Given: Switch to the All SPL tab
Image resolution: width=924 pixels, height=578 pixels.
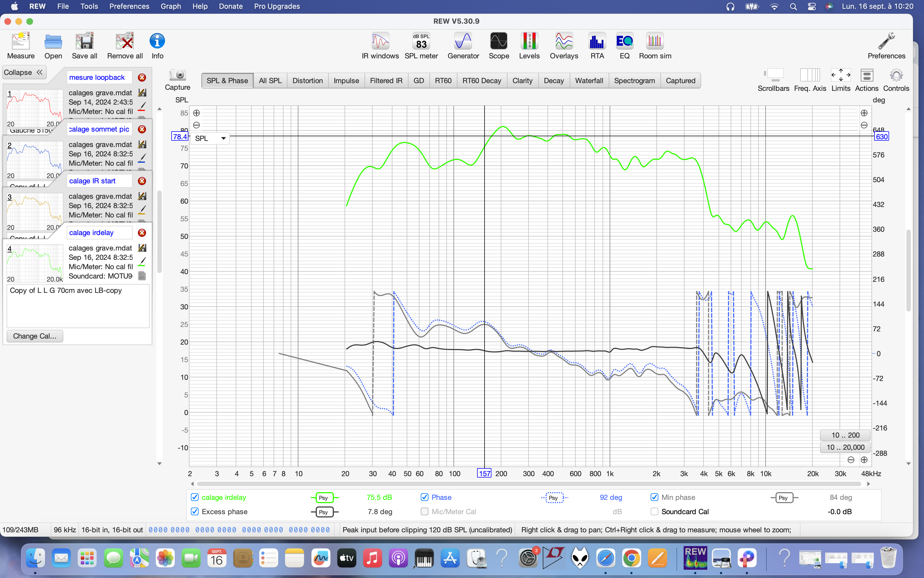Looking at the screenshot, I should pos(270,81).
